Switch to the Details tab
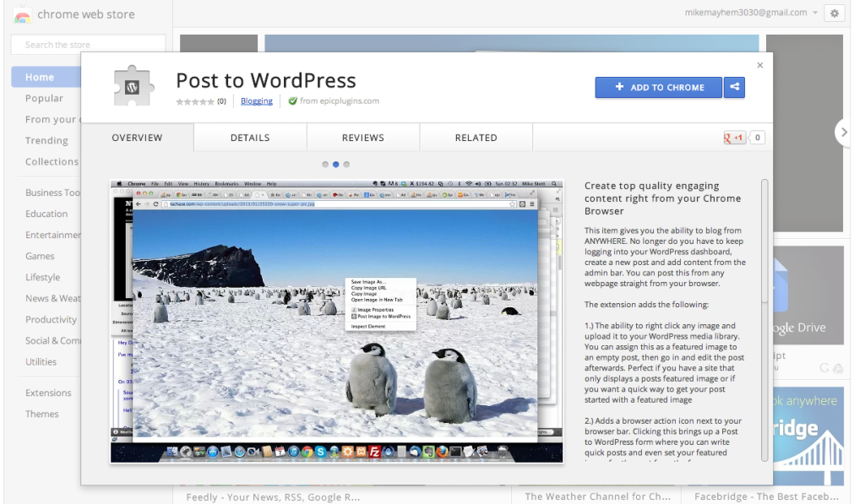This screenshot has height=504, width=865. click(x=250, y=138)
